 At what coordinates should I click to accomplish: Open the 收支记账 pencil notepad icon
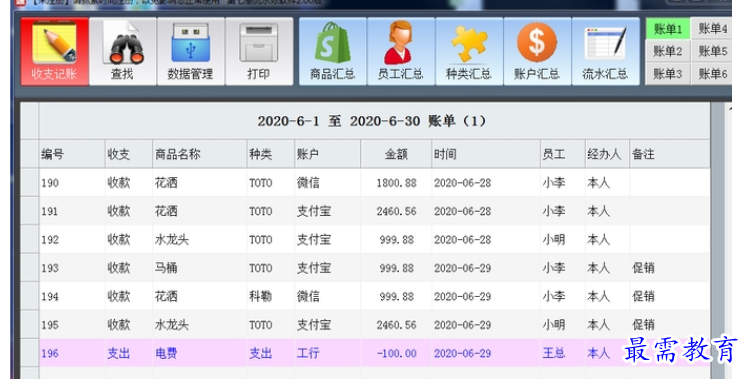coord(55,51)
